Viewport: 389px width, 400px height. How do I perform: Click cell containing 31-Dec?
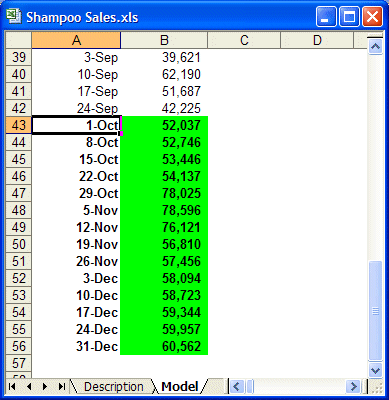76,346
